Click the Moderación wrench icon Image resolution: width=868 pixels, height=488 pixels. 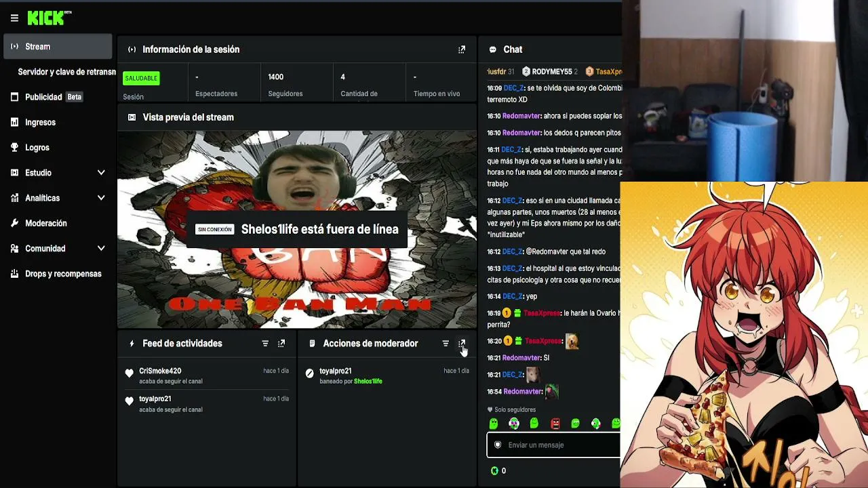pyautogui.click(x=14, y=224)
